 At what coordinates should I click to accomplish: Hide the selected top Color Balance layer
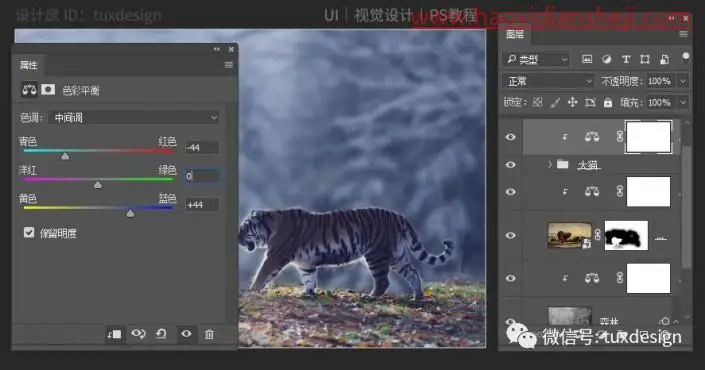[x=510, y=137]
